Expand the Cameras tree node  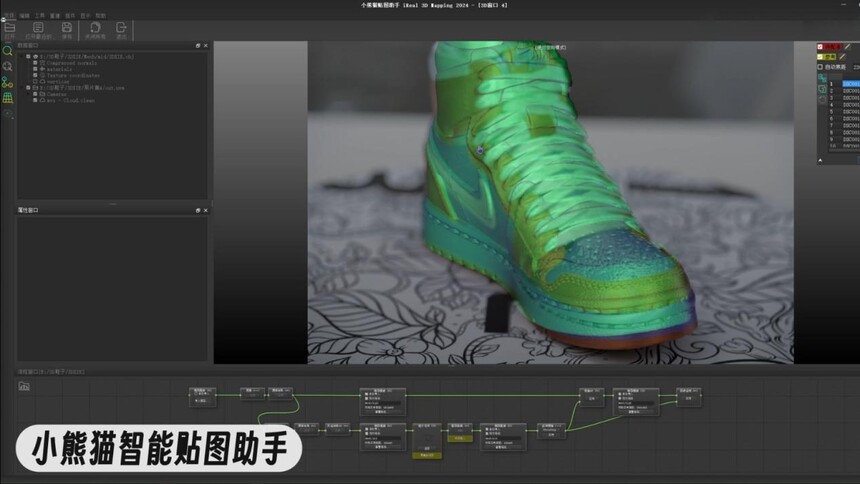(29, 94)
